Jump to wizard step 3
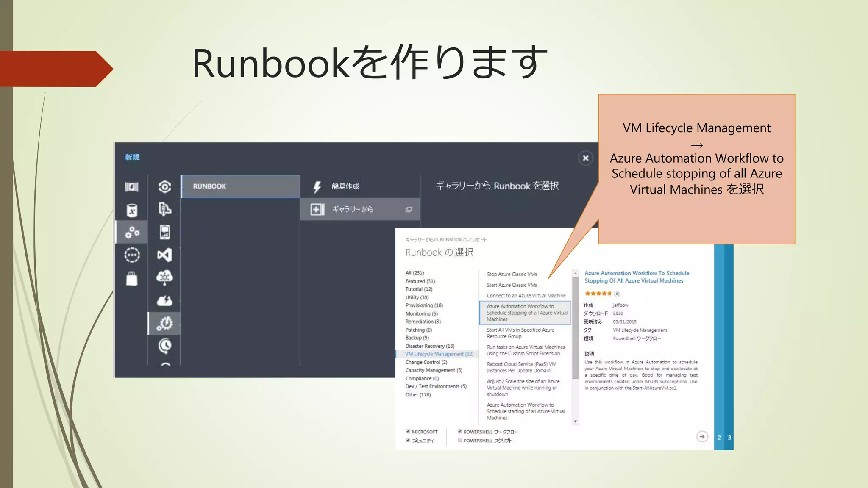The image size is (868, 488). coord(729,438)
